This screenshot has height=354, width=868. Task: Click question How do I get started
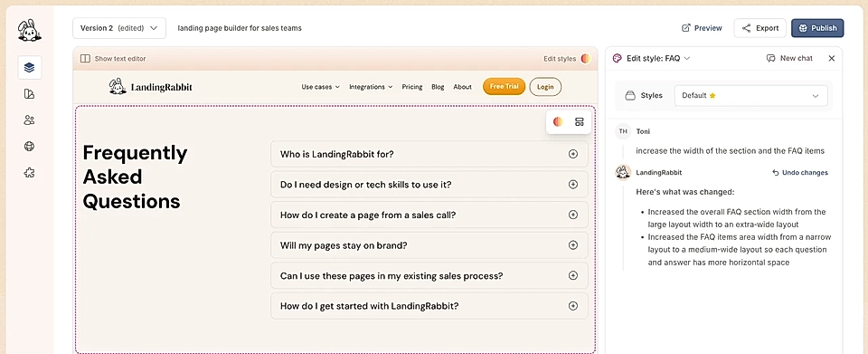coord(369,306)
